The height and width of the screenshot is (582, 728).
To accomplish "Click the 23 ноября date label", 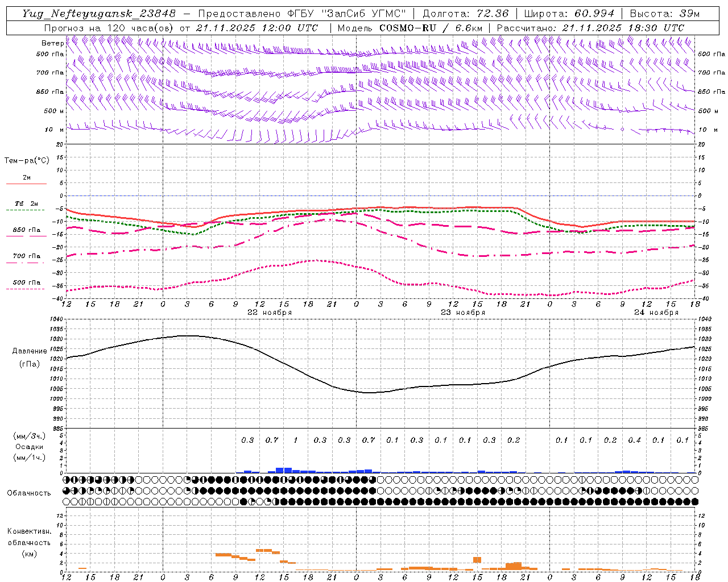I will click(x=463, y=313).
